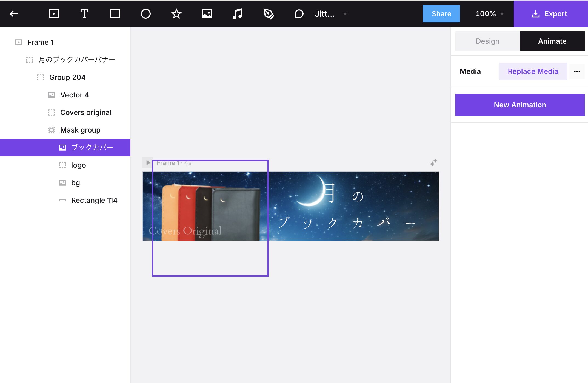Click the back arrow icon
Viewport: 588px width, 383px height.
pyautogui.click(x=14, y=14)
